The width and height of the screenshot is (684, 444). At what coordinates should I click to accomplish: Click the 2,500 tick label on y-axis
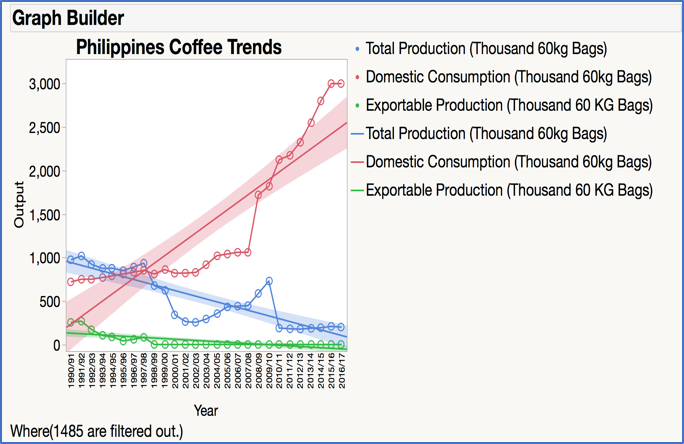coord(44,128)
